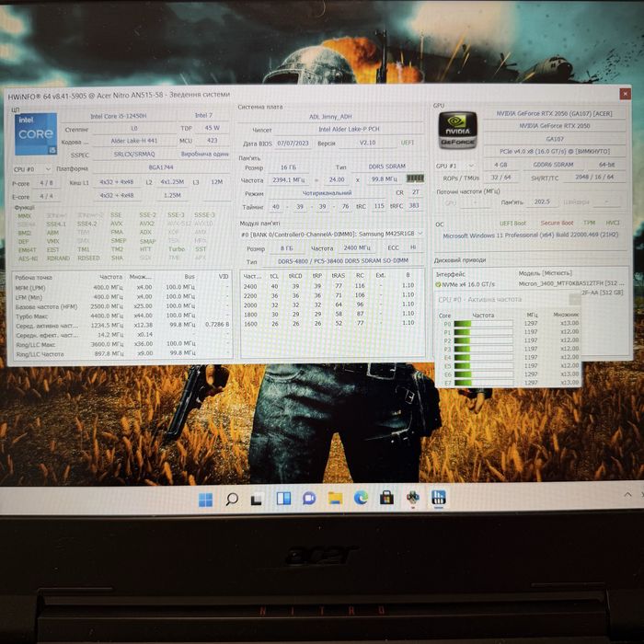The image size is (644, 644).
Task: Click the BIOS version 'V2.10'
Action: click(367, 143)
